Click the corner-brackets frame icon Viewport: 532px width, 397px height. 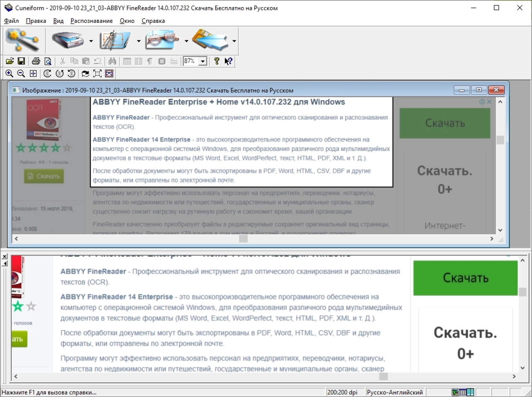click(x=97, y=74)
